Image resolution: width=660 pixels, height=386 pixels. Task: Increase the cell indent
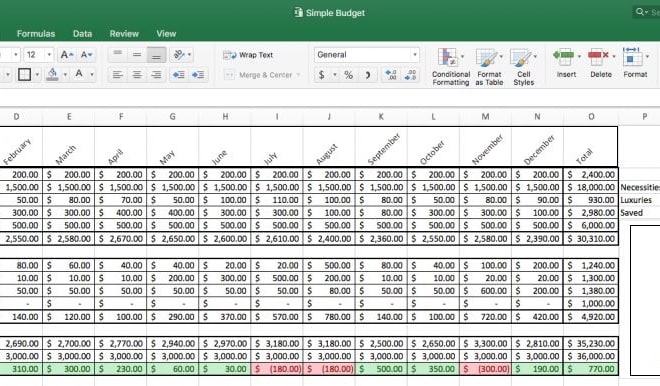coord(198,75)
